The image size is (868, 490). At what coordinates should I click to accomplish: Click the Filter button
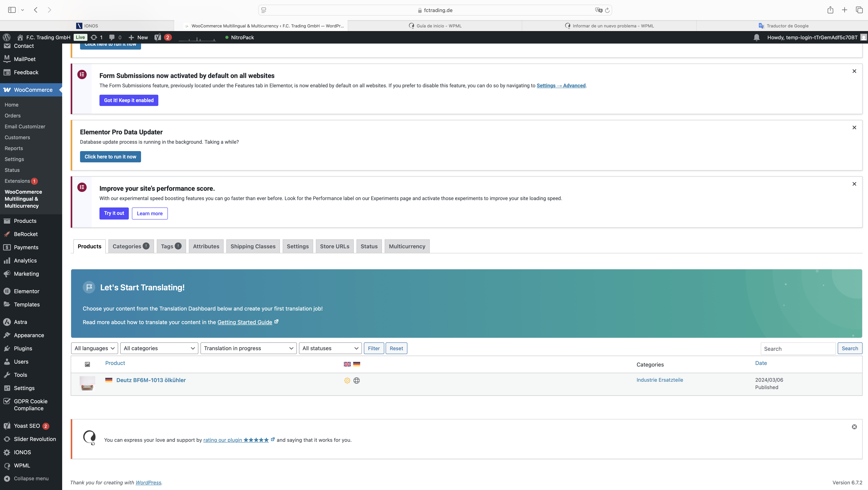point(374,348)
